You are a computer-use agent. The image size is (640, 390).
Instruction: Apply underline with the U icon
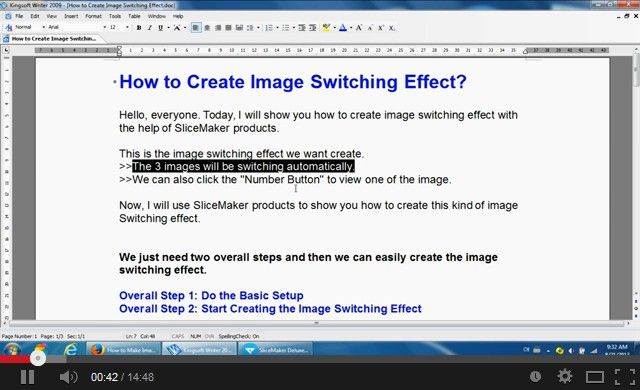(160, 28)
